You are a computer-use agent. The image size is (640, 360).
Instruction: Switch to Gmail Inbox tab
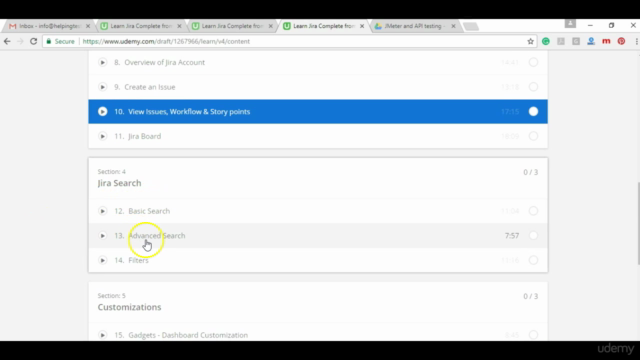pyautogui.click(x=48, y=26)
